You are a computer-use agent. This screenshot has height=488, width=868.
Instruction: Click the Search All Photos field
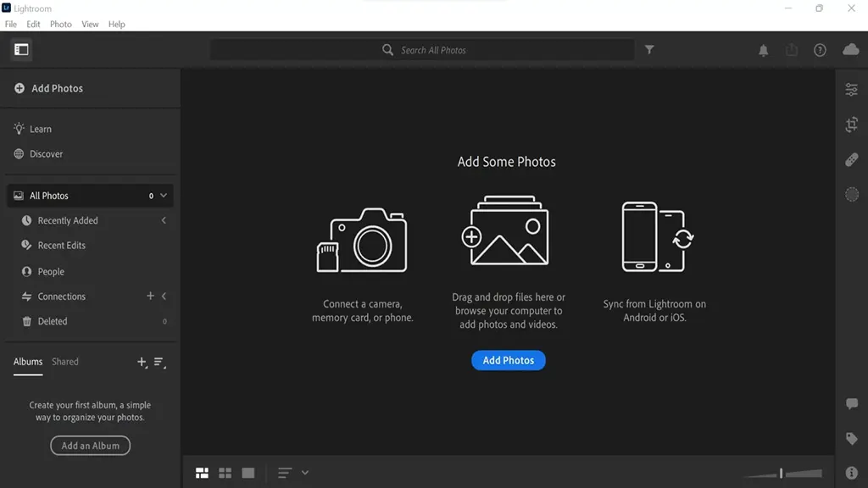422,50
